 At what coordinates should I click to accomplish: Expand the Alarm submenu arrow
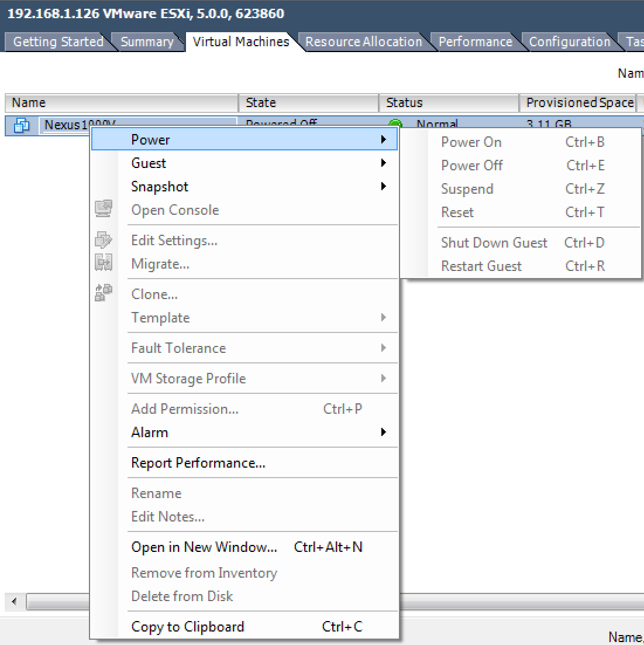point(384,432)
